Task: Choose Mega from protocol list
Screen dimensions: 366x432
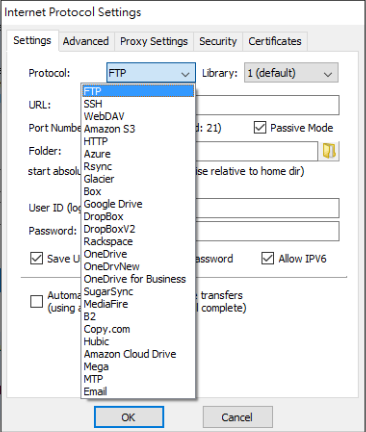Action: 138,366
